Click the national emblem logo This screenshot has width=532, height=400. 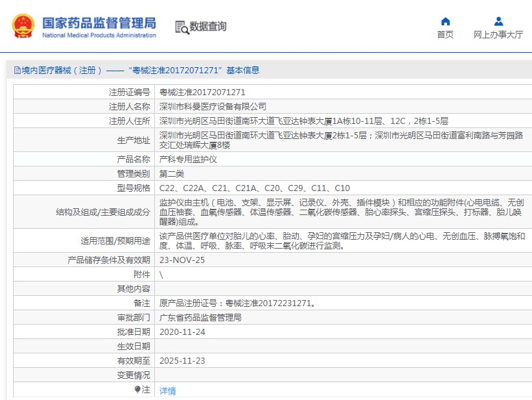(x=23, y=26)
